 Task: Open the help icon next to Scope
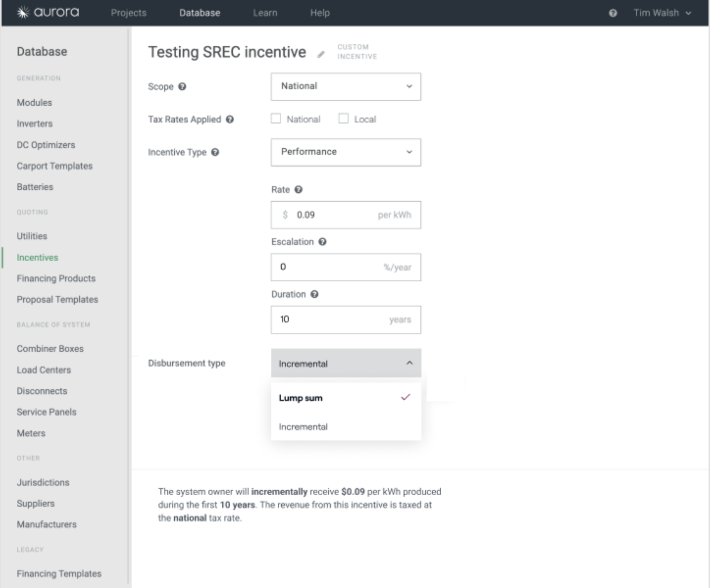(x=183, y=87)
